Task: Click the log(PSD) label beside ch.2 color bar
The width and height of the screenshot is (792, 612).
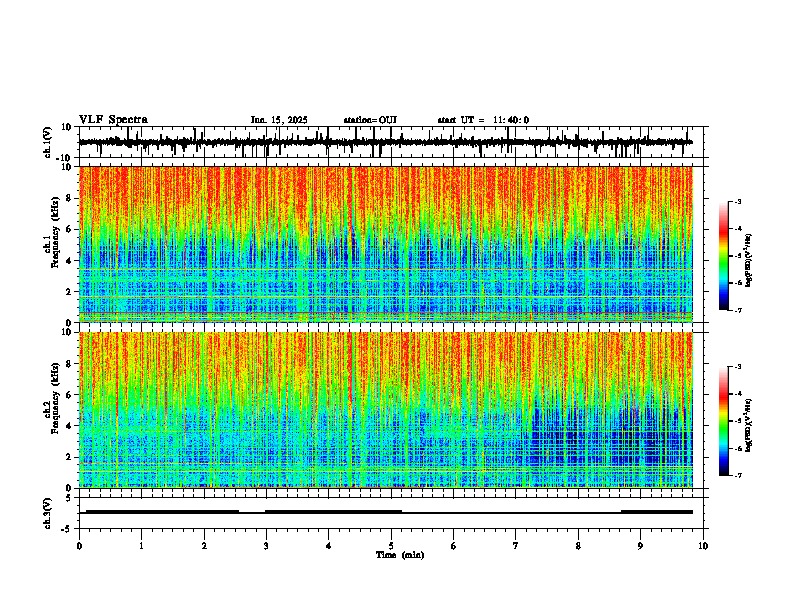Action: point(749,425)
